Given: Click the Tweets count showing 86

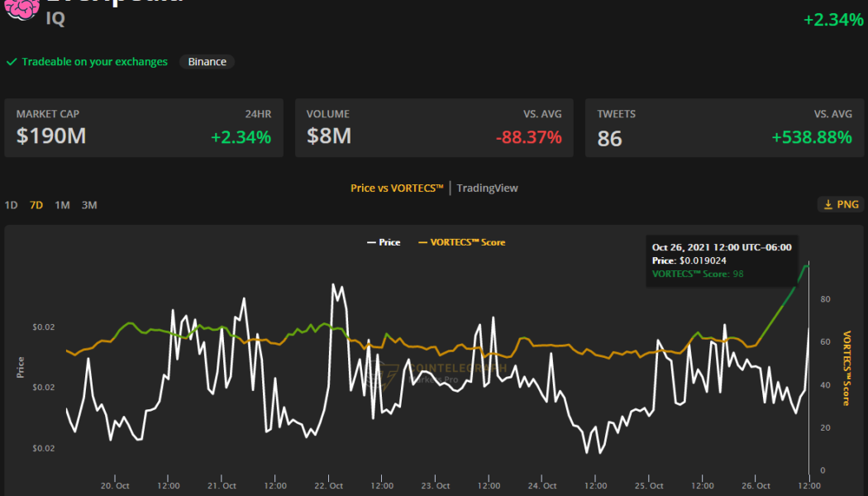Looking at the screenshot, I should click(x=609, y=139).
